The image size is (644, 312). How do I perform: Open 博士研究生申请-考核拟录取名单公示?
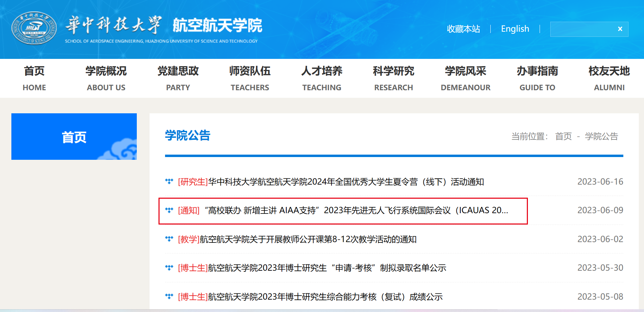click(x=312, y=268)
